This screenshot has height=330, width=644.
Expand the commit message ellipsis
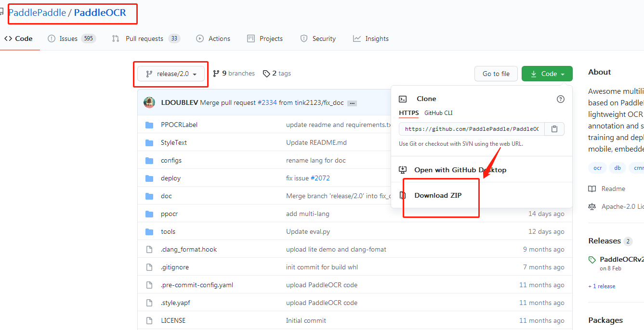tap(352, 103)
